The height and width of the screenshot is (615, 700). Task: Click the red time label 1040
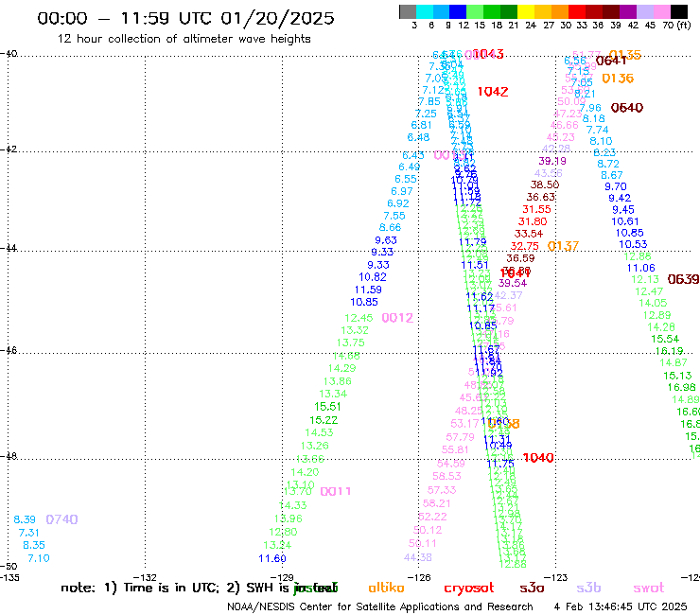point(538,458)
